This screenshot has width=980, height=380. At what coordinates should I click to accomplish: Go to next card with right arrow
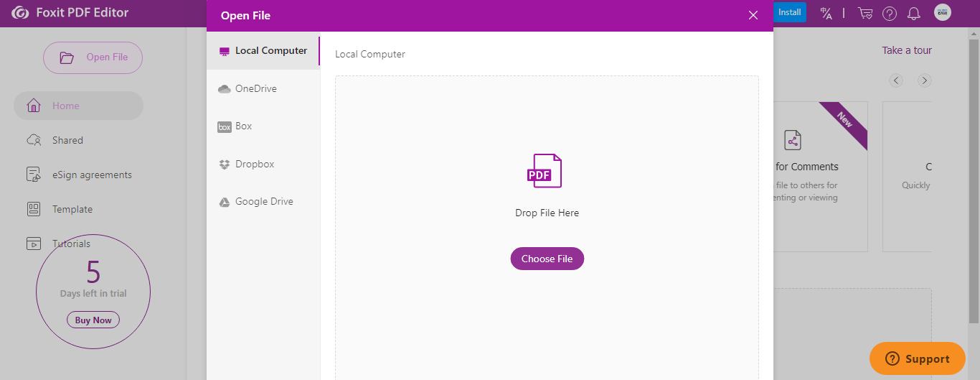[925, 80]
